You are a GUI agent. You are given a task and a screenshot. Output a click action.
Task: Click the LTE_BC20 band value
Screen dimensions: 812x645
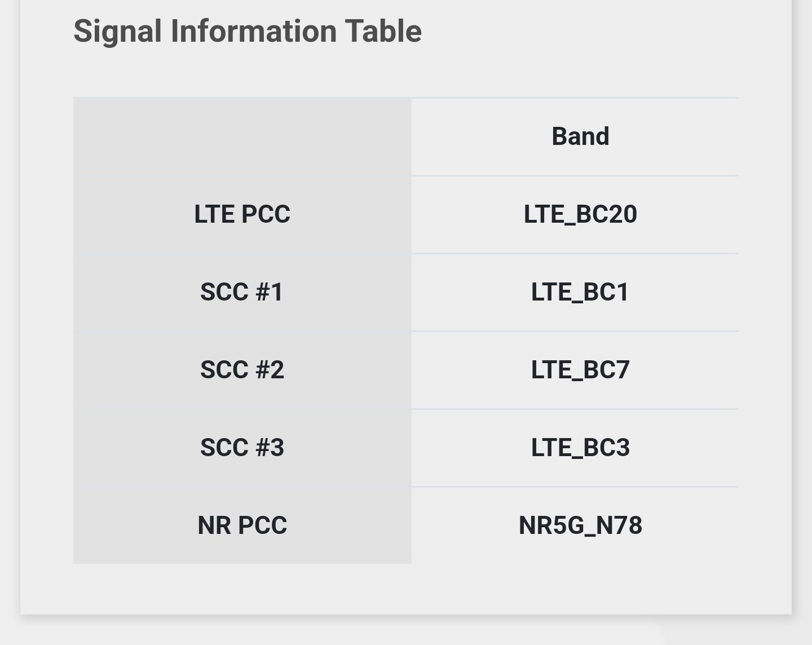[x=580, y=214]
